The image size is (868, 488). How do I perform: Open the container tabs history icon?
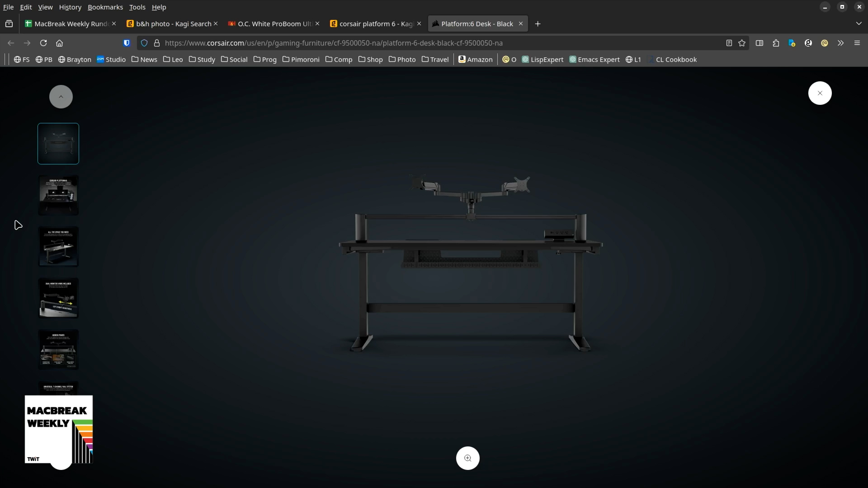tap(9, 23)
